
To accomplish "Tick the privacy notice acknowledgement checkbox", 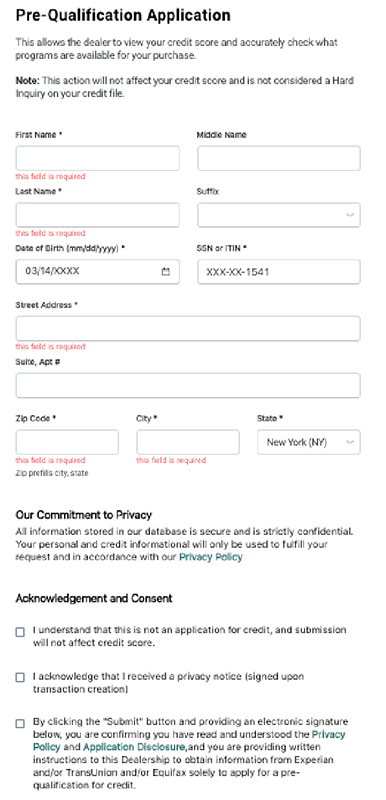I will pos(20,678).
